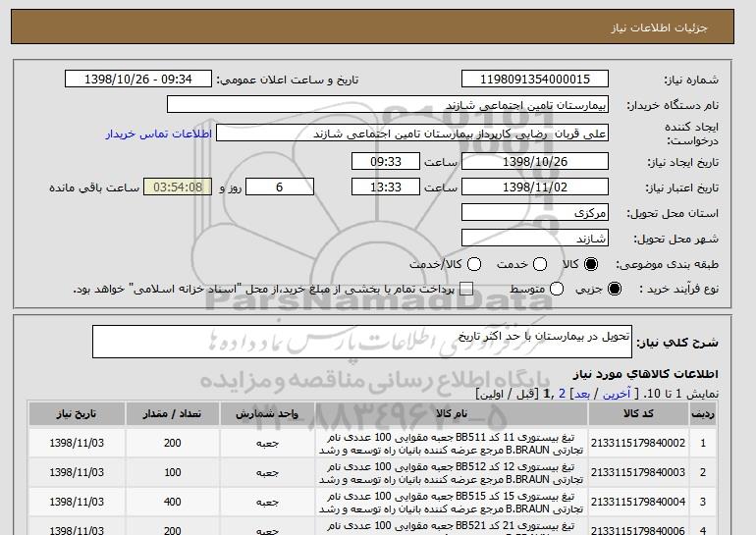Click the استان محل تحویل field

[x=535, y=213]
